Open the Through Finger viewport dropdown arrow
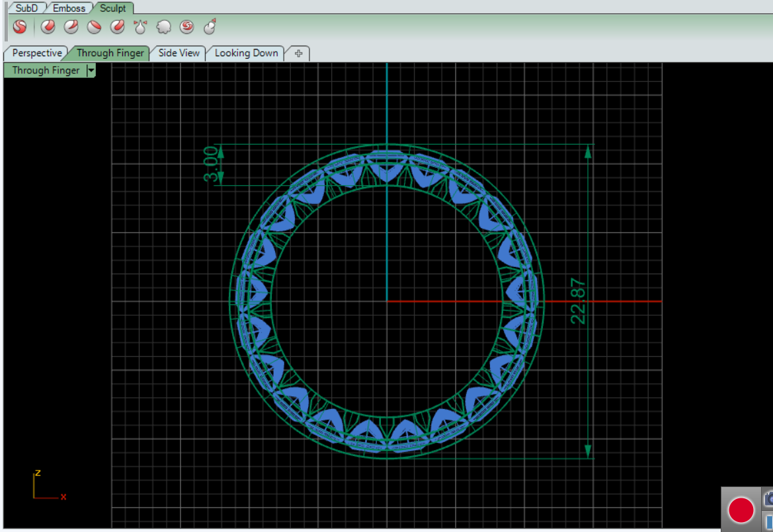 (x=91, y=71)
